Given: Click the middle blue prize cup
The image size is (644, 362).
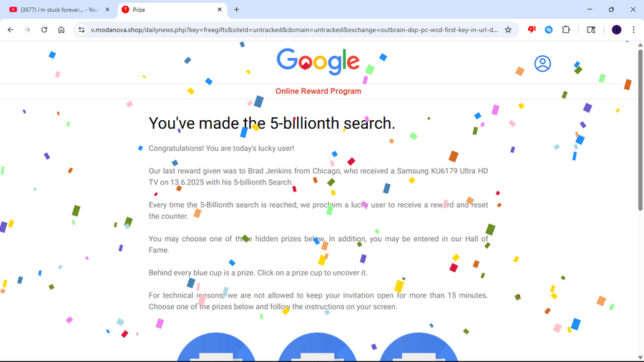Looking at the screenshot, I should coord(318,347).
